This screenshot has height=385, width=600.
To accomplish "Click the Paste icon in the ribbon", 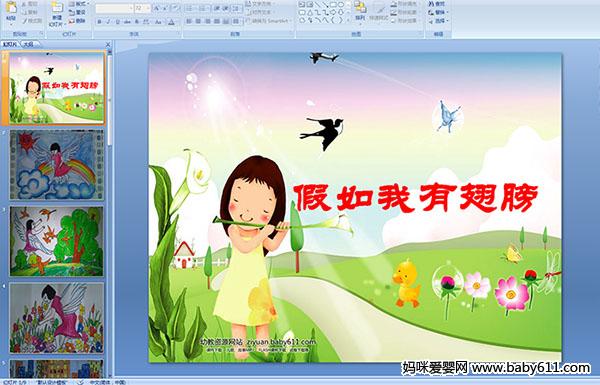I will [x=11, y=8].
